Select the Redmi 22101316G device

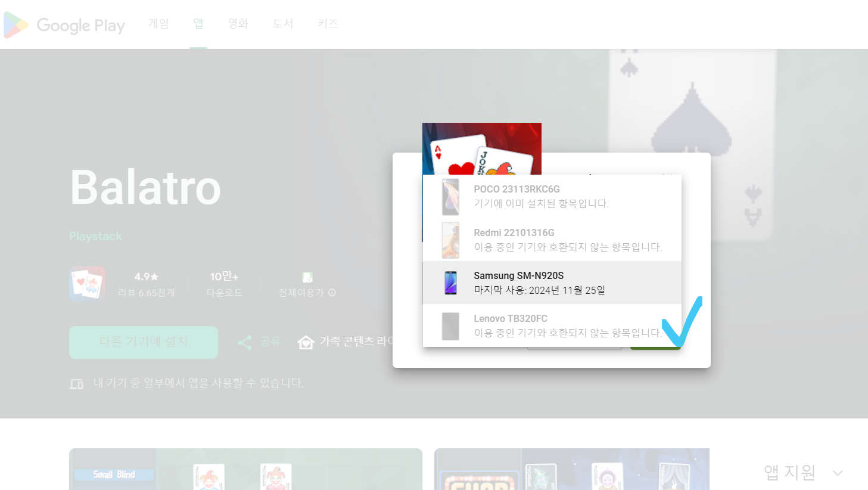coord(552,240)
